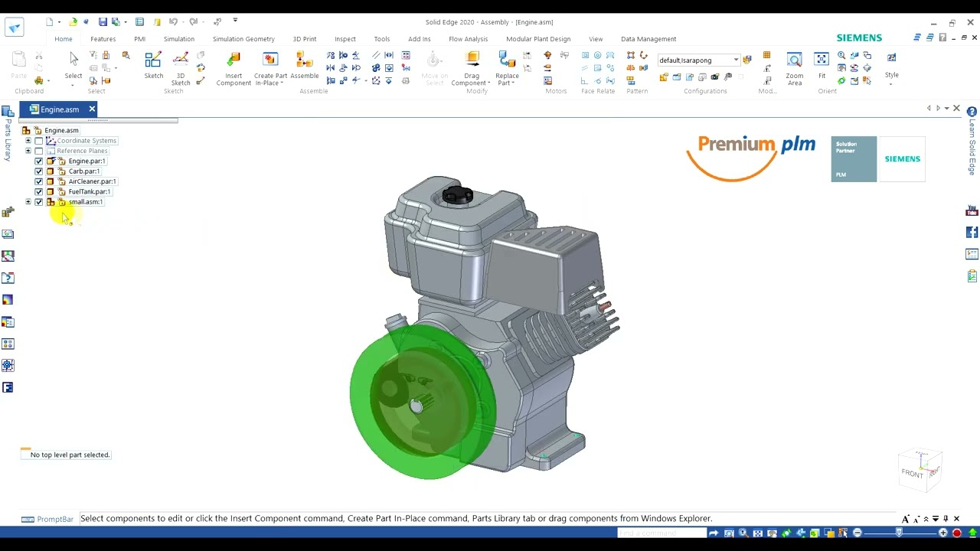980x551 pixels.
Task: Go to the 3D Print tab
Action: point(304,39)
